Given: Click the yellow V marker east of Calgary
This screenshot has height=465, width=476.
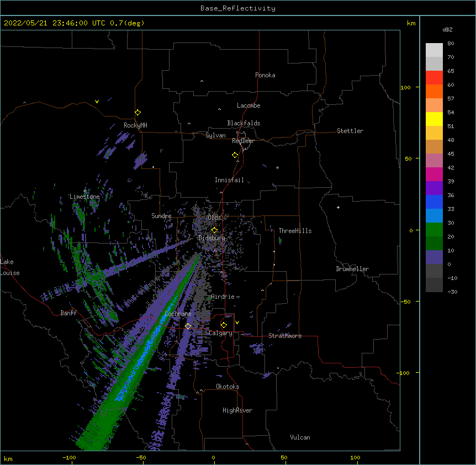Looking at the screenshot, I should (x=237, y=323).
